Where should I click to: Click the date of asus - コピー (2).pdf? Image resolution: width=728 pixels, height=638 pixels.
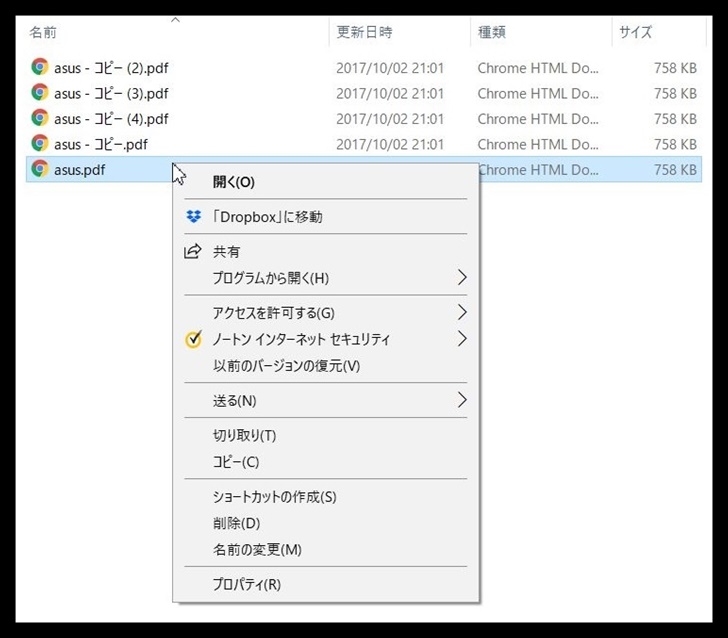point(390,68)
